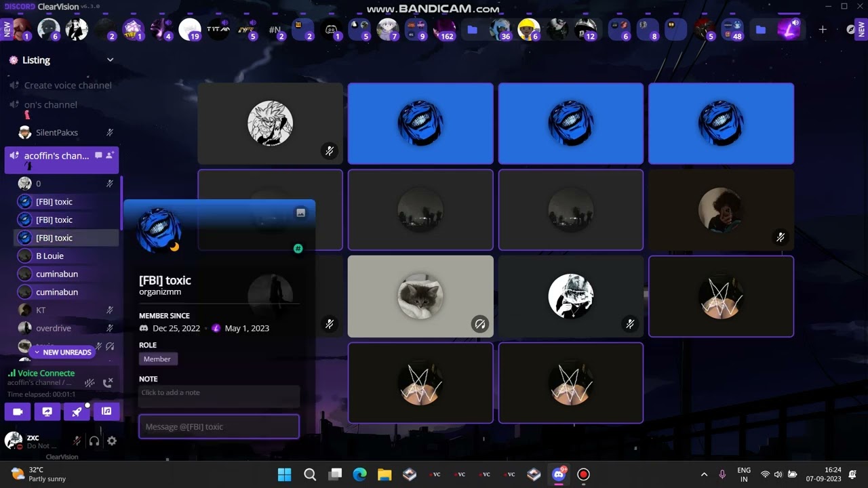Invite people to acoffin's channel
The image size is (868, 488).
[110, 155]
